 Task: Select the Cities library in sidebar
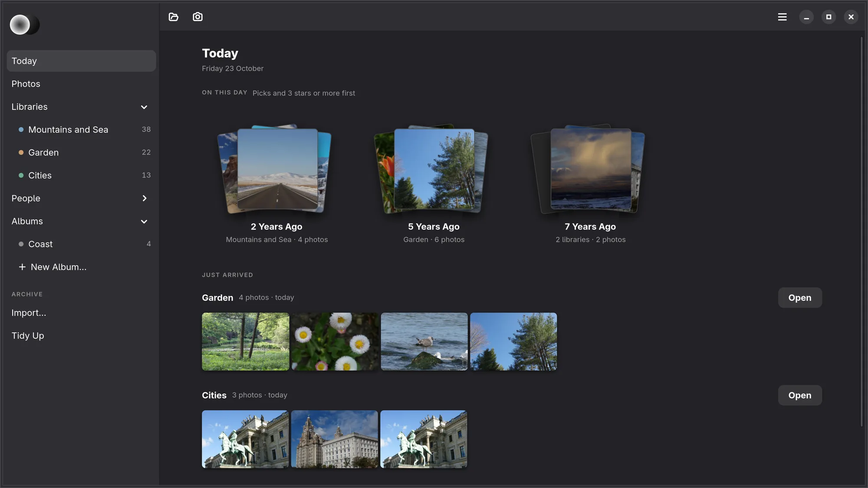(81, 175)
